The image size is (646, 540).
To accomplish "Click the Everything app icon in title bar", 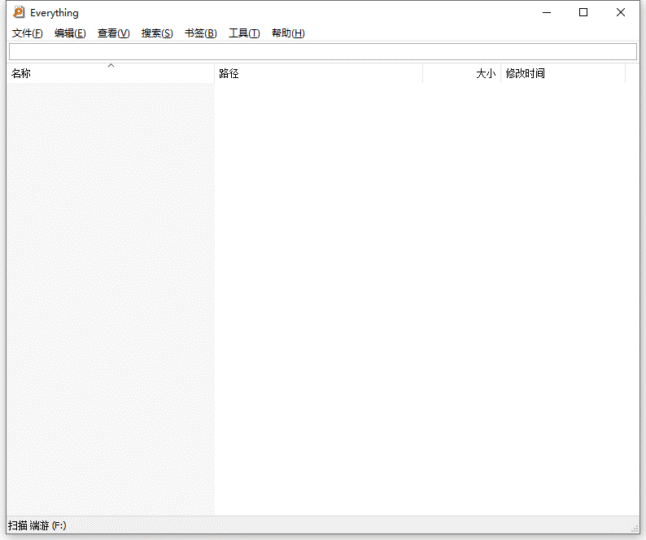I will coord(18,13).
